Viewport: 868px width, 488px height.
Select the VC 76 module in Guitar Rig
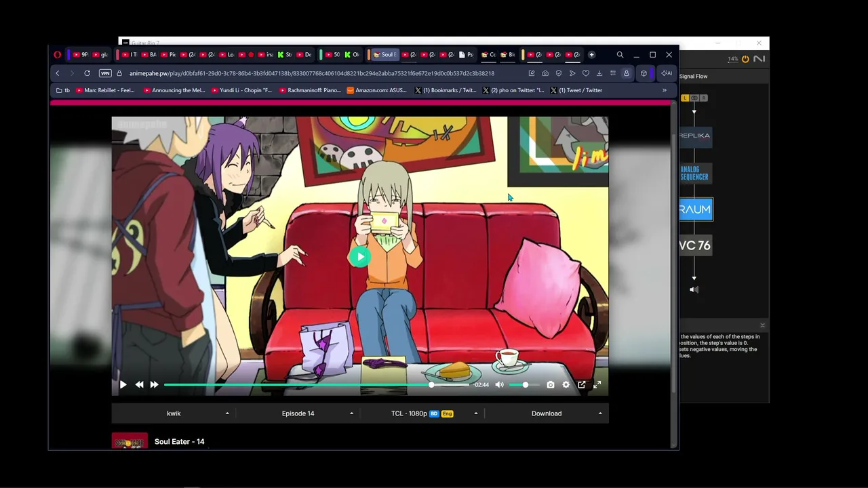pos(695,245)
